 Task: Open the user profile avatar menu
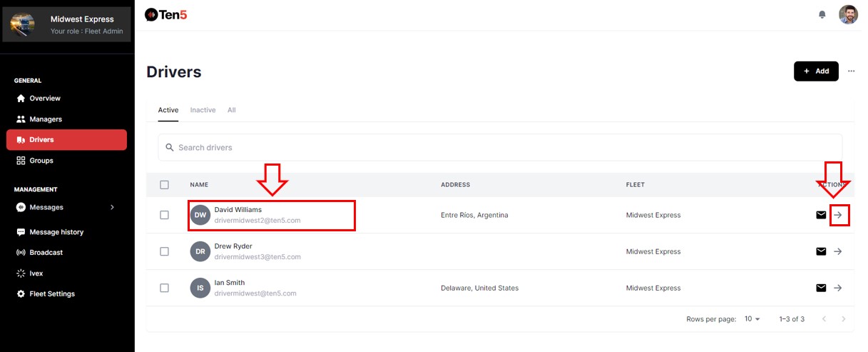coord(848,14)
